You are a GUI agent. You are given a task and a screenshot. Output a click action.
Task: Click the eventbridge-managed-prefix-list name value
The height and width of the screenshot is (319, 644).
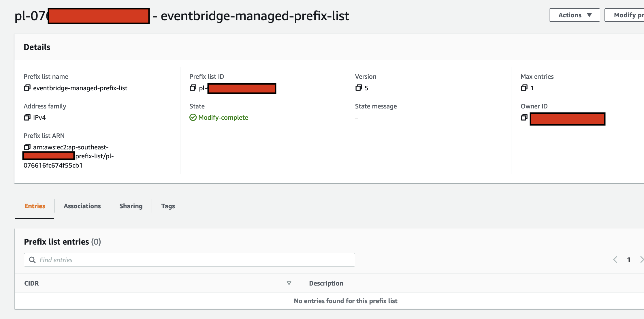tap(80, 88)
